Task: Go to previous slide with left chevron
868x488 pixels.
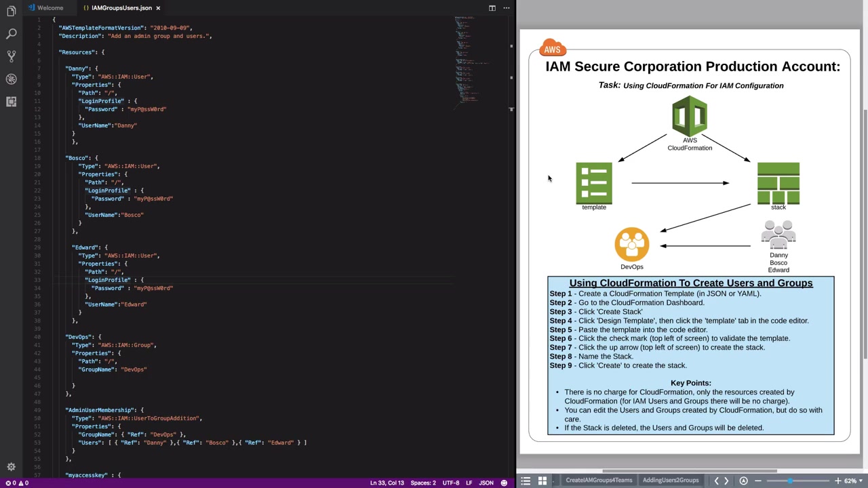Action: [716, 481]
